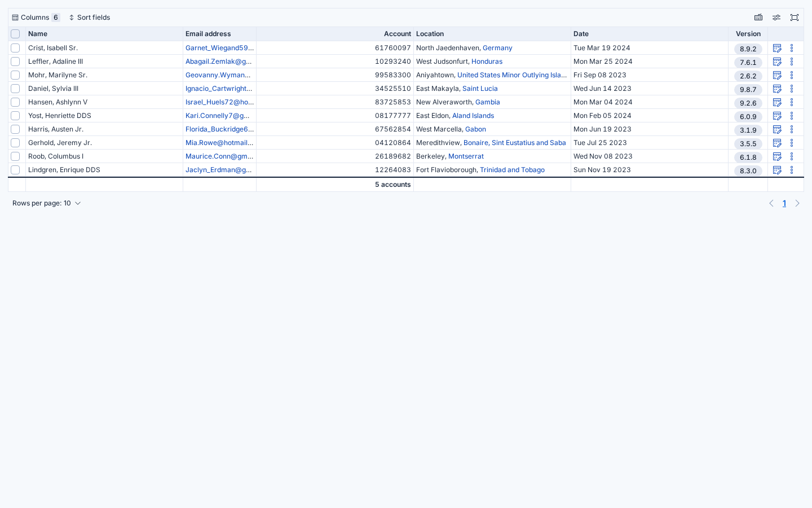The height and width of the screenshot is (508, 812).
Task: Select the Lindgren, Enrique DDS row checkbox
Action: click(x=15, y=170)
